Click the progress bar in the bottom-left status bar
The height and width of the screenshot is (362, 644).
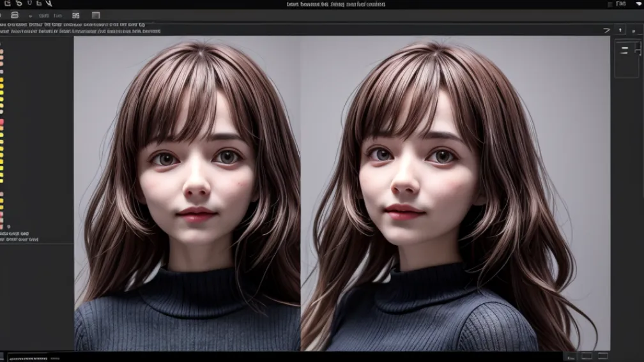(28, 358)
